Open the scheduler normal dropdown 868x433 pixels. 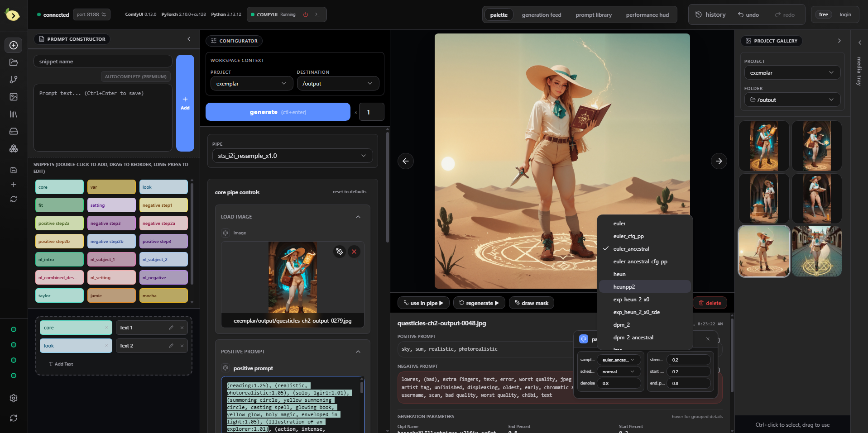coord(618,371)
